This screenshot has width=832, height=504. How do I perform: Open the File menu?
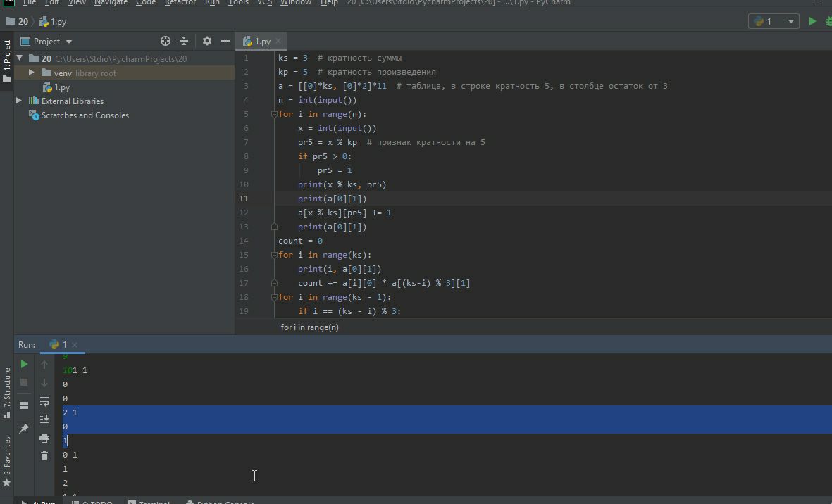pyautogui.click(x=29, y=3)
